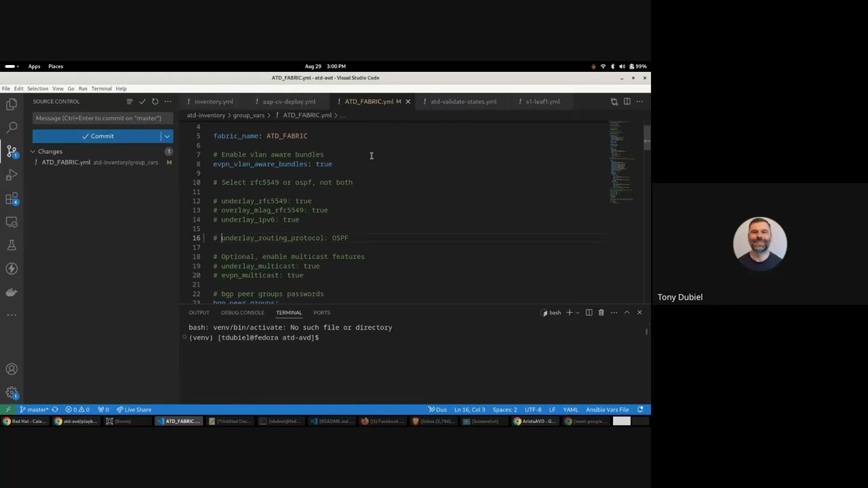This screenshot has height=488, width=868.
Task: Open the remote window button in status bar
Action: (7, 409)
